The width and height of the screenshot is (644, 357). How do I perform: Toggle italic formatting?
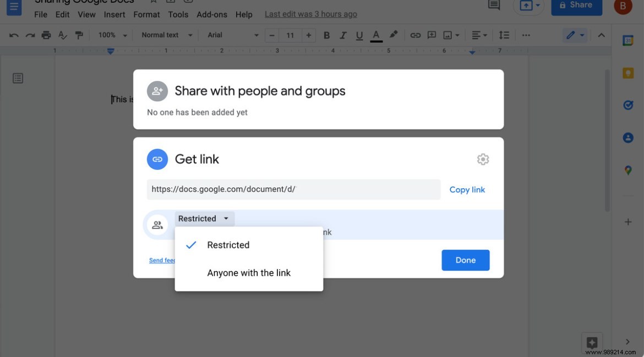[x=342, y=35]
